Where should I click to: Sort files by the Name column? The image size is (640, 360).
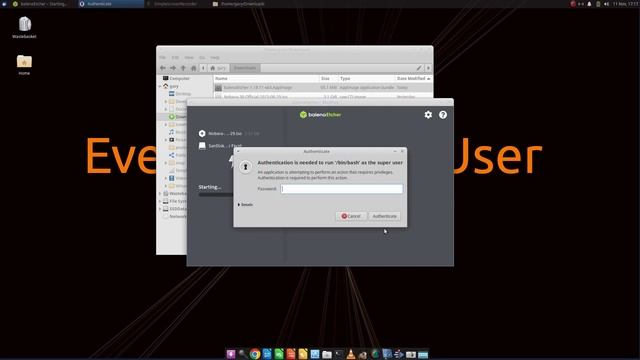tap(266, 78)
